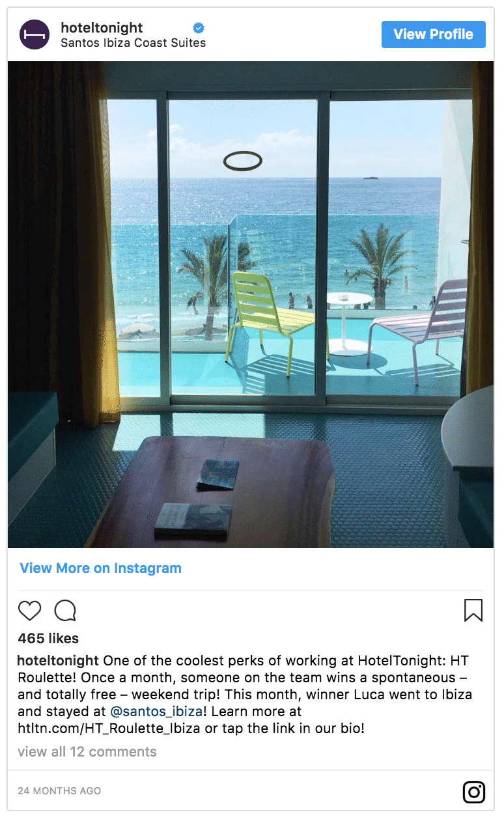Open the 465 likes count

(48, 638)
